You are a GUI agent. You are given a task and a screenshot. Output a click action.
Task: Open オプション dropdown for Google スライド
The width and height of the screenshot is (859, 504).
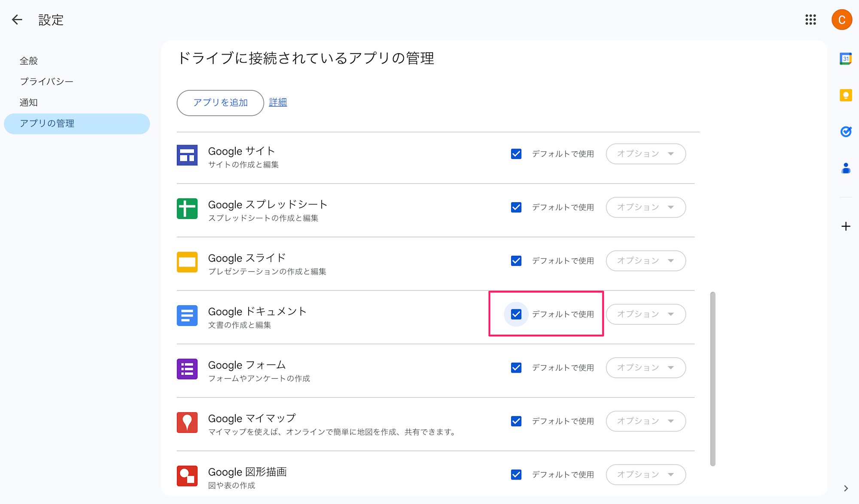point(646,261)
